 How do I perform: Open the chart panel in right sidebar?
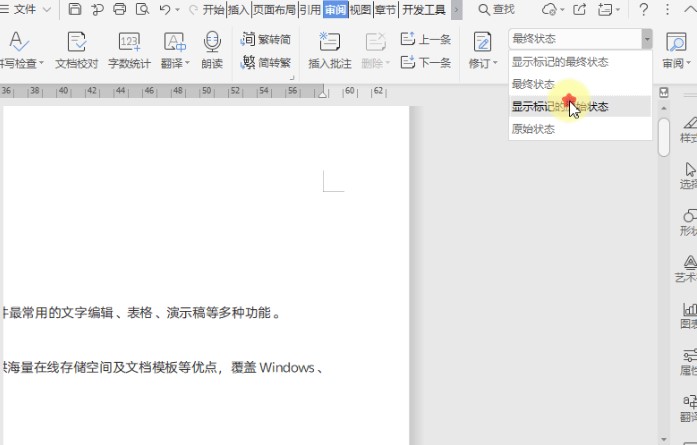(x=690, y=315)
